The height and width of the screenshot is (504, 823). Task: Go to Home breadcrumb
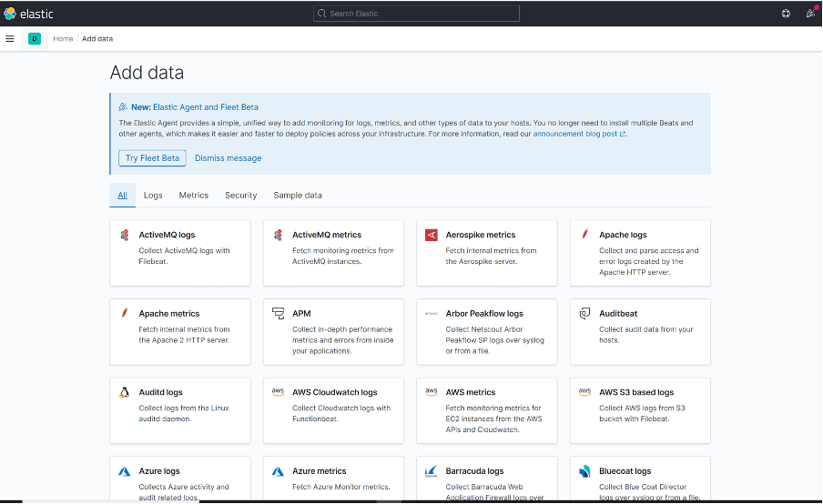click(63, 39)
